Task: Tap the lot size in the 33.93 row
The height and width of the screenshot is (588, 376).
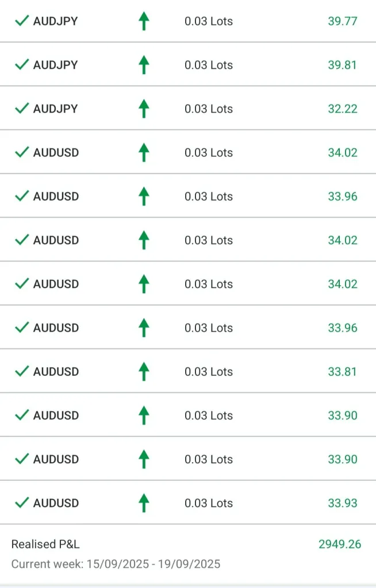Action: click(208, 503)
